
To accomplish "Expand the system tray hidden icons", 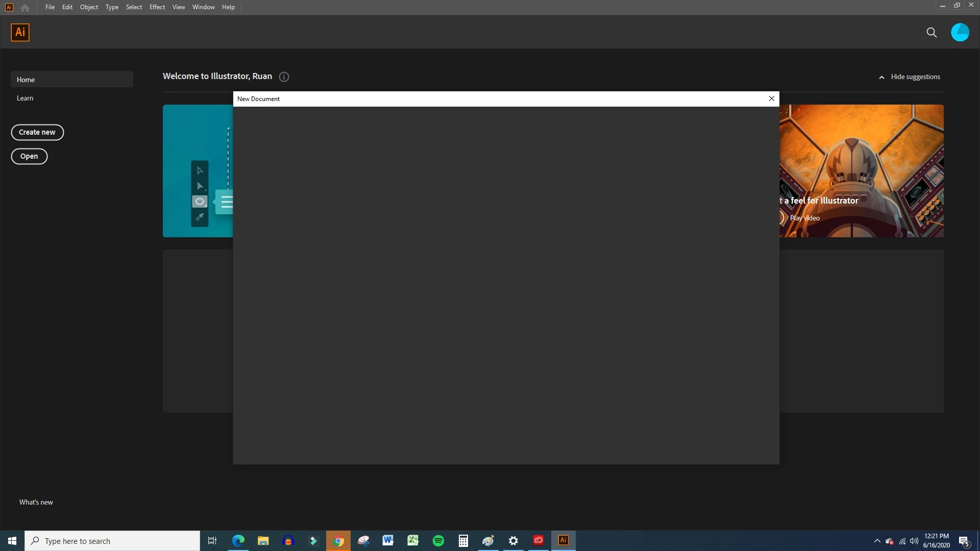I will (x=877, y=541).
